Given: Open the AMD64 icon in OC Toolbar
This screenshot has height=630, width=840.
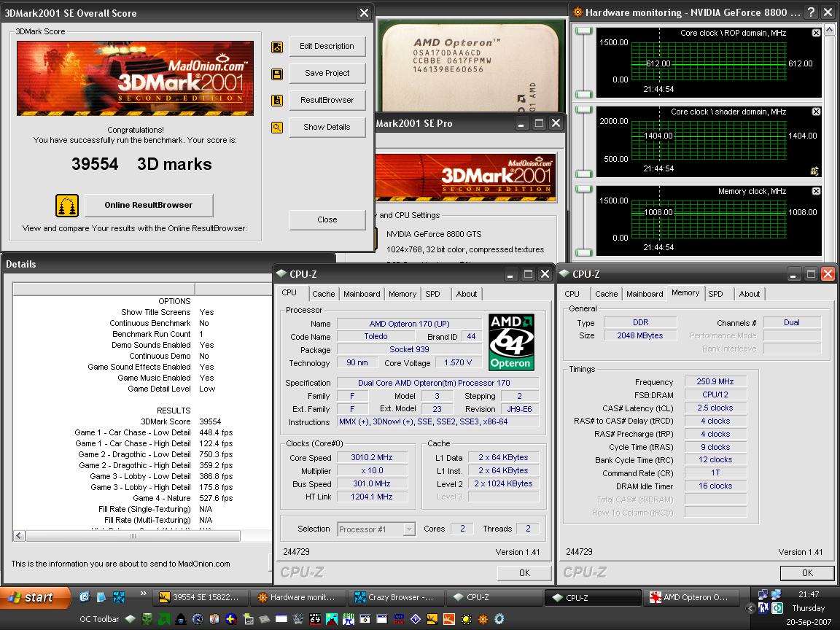Looking at the screenshot, I should coord(315,619).
